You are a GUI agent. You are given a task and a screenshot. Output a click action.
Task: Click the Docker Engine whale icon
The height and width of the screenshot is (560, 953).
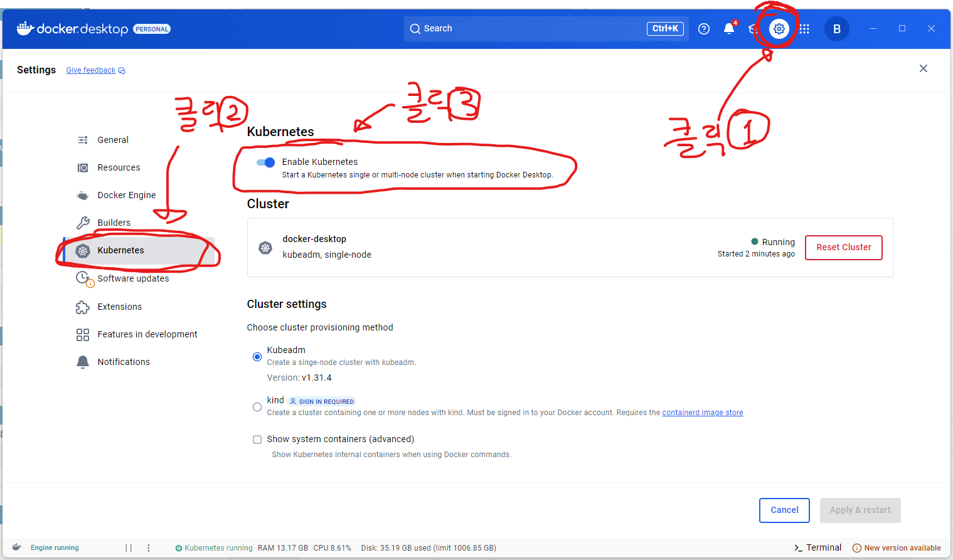point(83,196)
